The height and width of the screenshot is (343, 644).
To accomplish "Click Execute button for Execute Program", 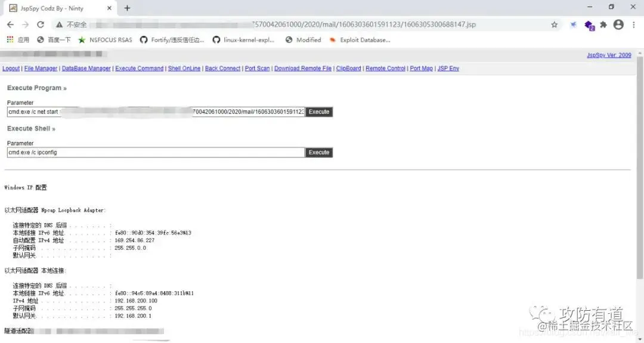I will tap(318, 112).
